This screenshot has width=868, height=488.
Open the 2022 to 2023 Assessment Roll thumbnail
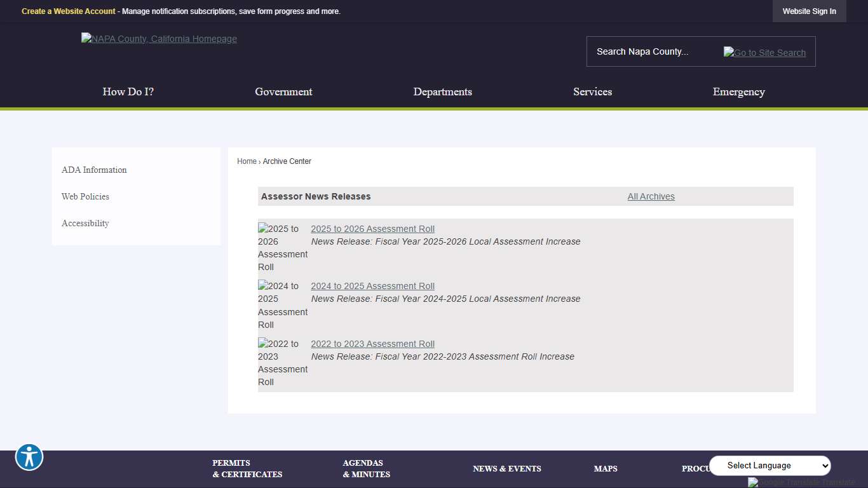point(282,362)
